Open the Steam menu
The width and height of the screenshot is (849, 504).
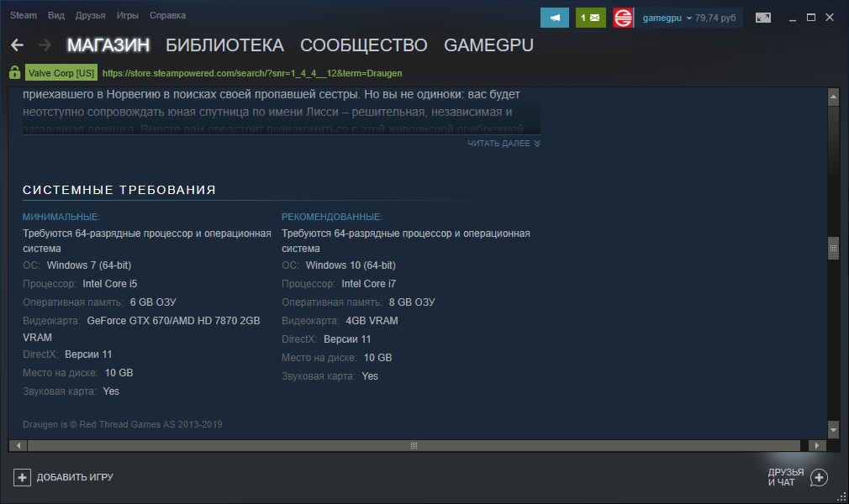(24, 15)
